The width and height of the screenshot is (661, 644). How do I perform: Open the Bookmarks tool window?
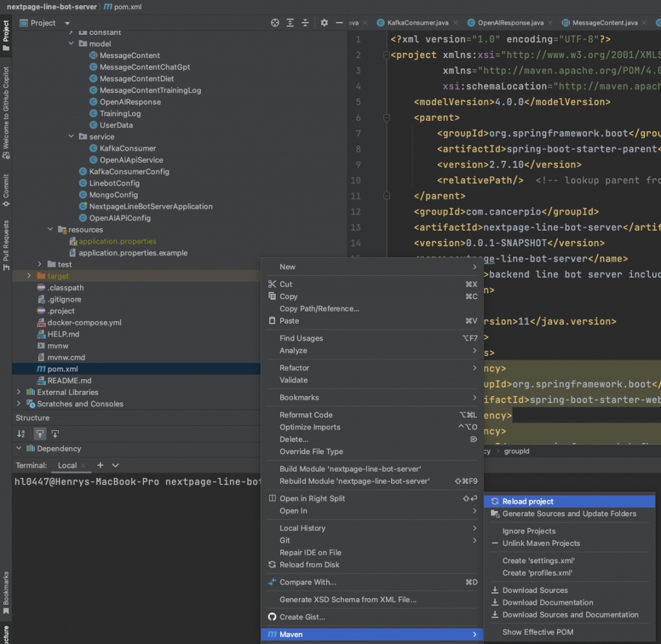(6, 592)
